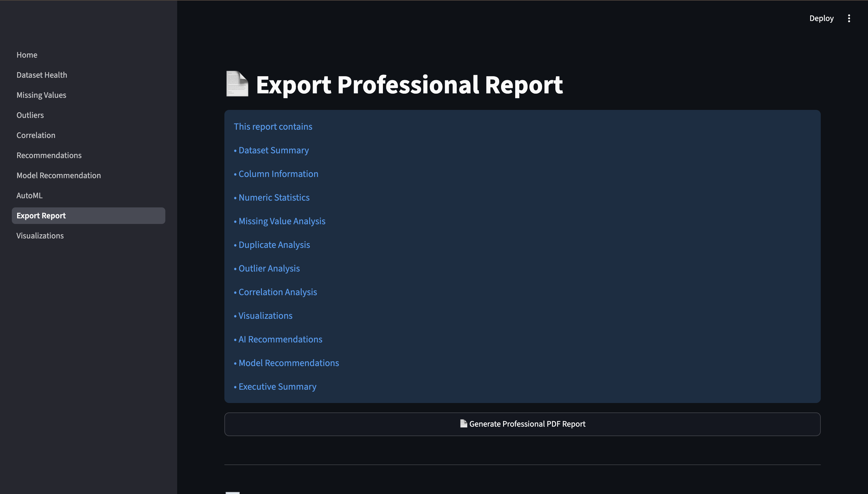
Task: Click the 'Correlation Analysis' bullet
Action: pos(275,292)
